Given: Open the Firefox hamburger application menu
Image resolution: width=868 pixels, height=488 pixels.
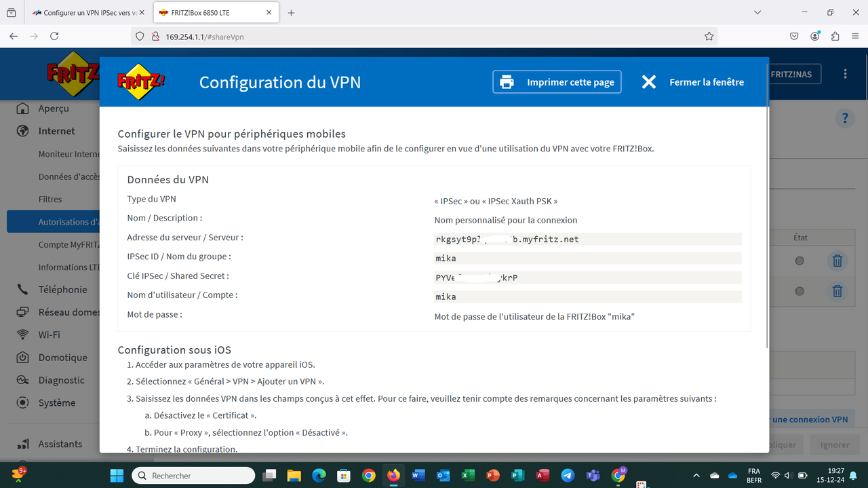Looking at the screenshot, I should (854, 37).
